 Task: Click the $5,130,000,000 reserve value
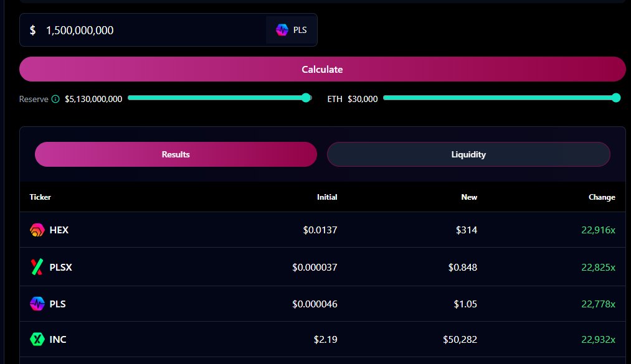pyautogui.click(x=93, y=99)
